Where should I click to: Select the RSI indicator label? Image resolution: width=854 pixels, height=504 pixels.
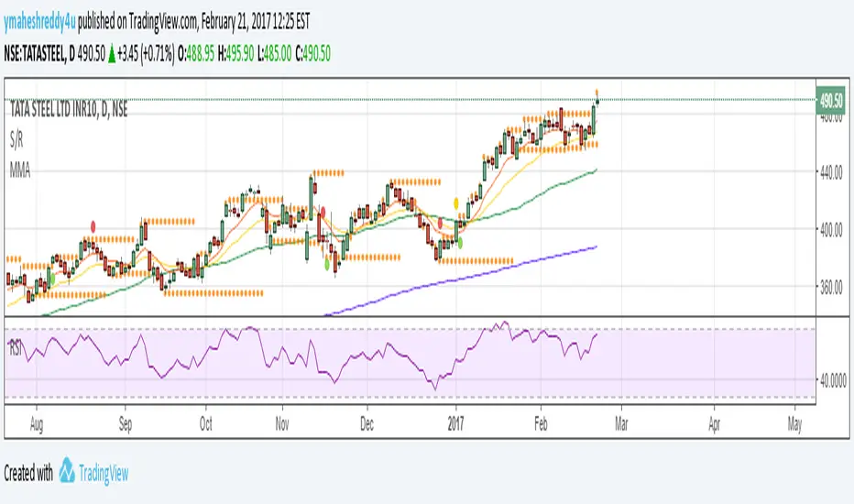click(16, 348)
